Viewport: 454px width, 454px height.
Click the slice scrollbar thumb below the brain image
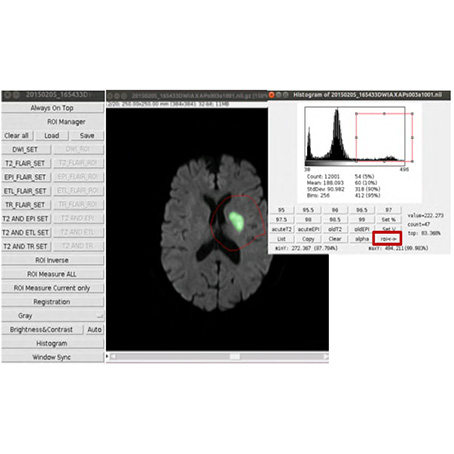pyautogui.click(x=235, y=357)
